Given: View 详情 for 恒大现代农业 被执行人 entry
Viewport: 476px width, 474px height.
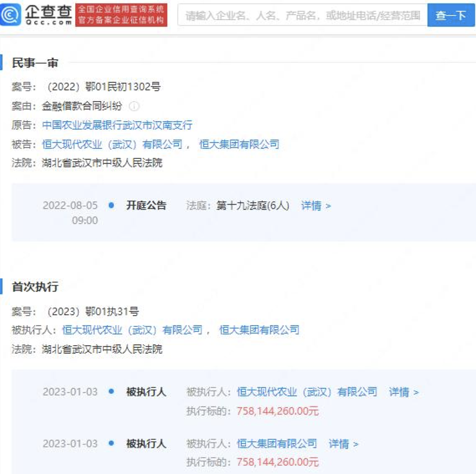Looking at the screenshot, I should click(x=403, y=392).
